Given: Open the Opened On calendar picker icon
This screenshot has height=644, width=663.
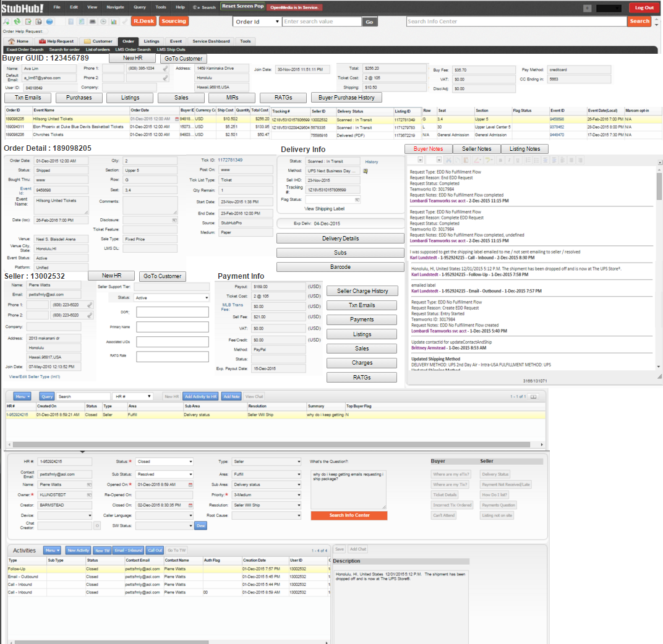Looking at the screenshot, I should point(190,485).
